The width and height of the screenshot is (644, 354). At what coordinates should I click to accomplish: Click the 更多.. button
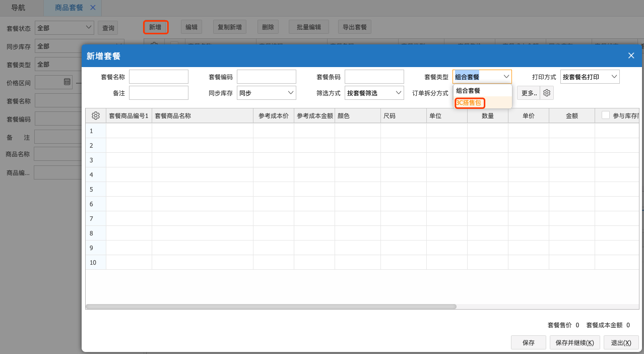point(528,93)
